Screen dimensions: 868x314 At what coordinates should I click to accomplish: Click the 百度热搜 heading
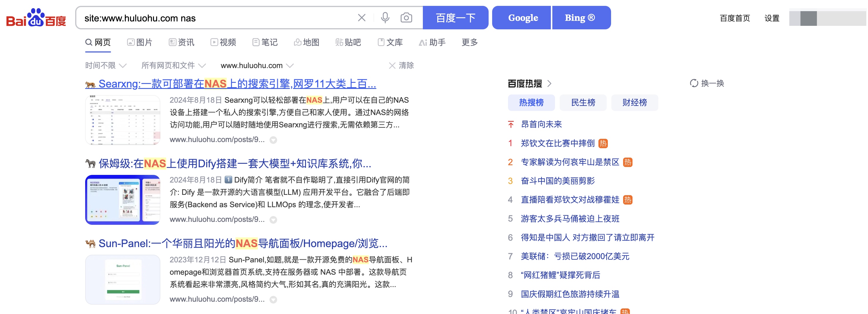click(525, 83)
